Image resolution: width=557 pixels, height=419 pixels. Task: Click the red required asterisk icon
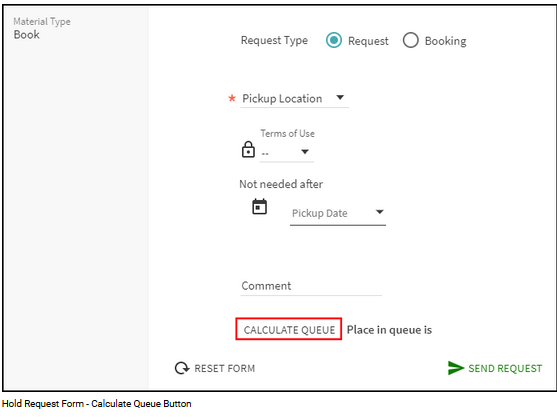coord(232,98)
